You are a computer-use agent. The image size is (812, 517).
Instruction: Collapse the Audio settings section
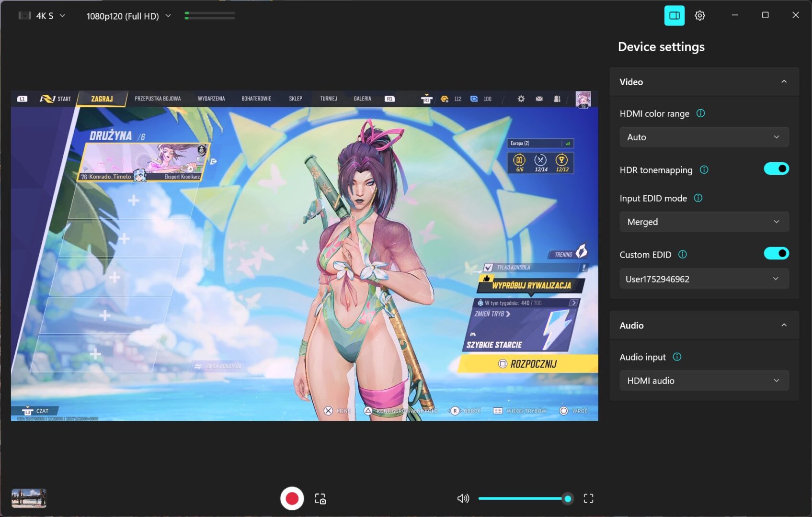pos(784,326)
